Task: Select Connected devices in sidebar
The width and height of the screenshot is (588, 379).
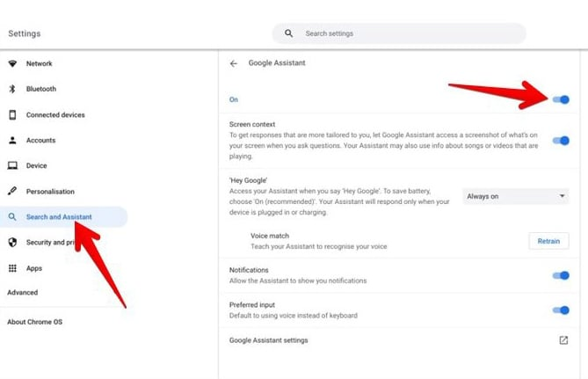Action: 55,115
